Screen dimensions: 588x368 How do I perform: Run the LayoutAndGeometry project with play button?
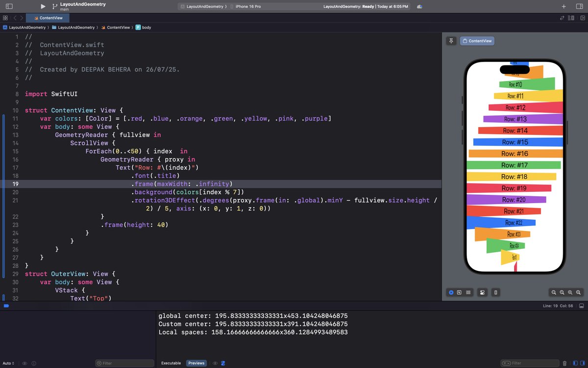43,6
